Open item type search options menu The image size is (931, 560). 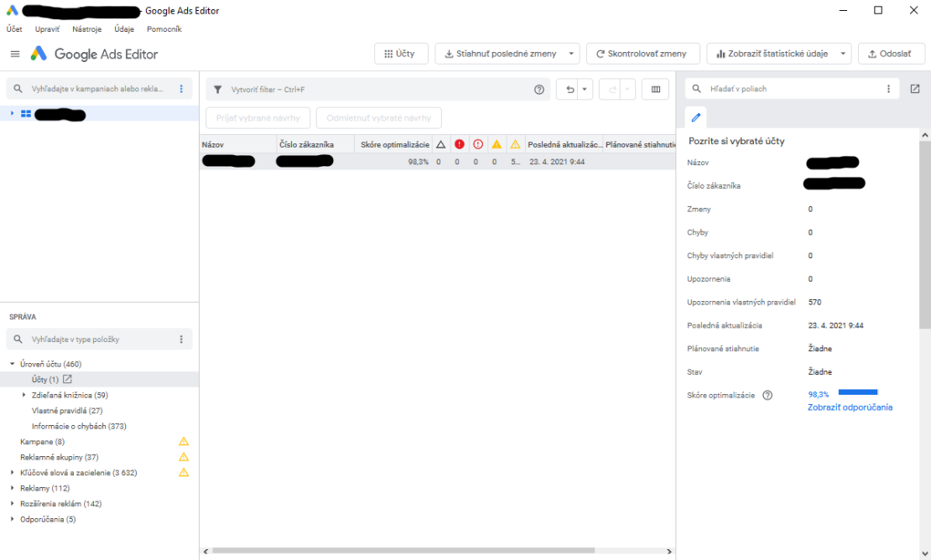tap(181, 340)
